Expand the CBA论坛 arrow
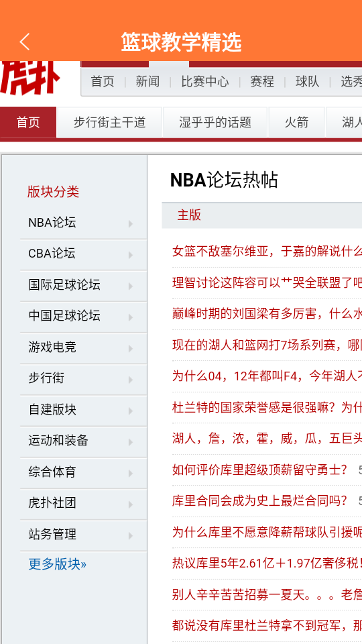The width and height of the screenshot is (362, 644). (131, 255)
